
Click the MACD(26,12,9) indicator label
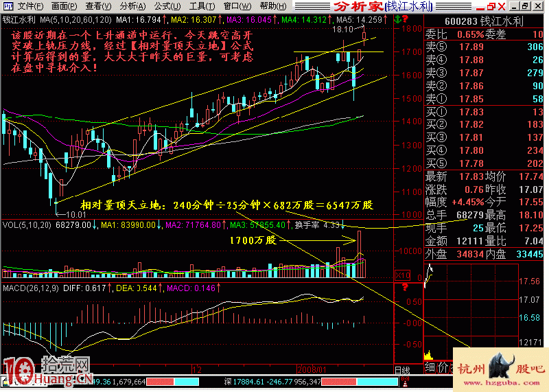pos(31,288)
